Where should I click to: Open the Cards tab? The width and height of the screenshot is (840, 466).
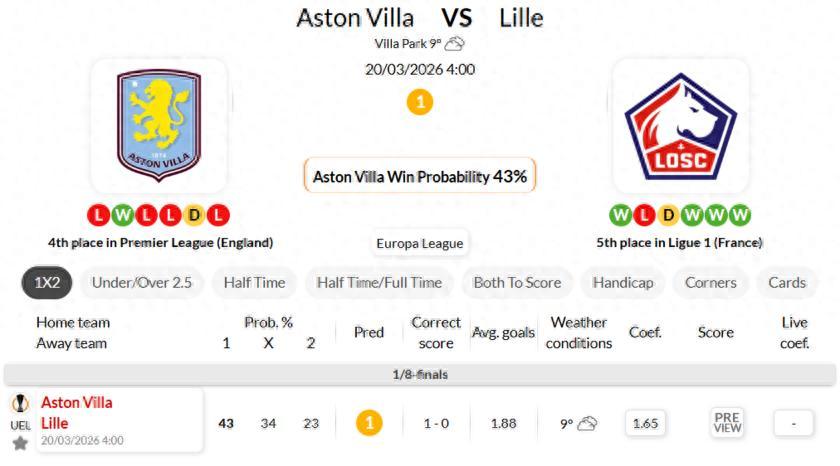[787, 283]
